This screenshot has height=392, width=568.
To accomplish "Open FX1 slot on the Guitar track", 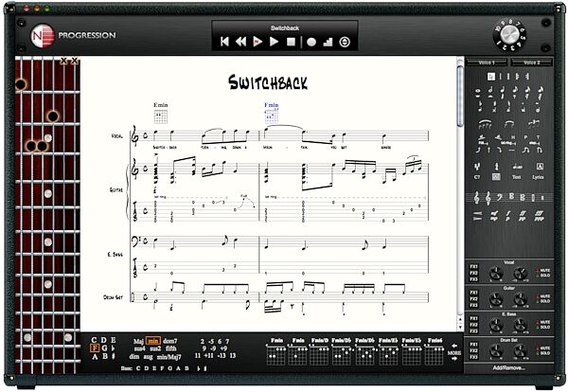I will (x=473, y=293).
